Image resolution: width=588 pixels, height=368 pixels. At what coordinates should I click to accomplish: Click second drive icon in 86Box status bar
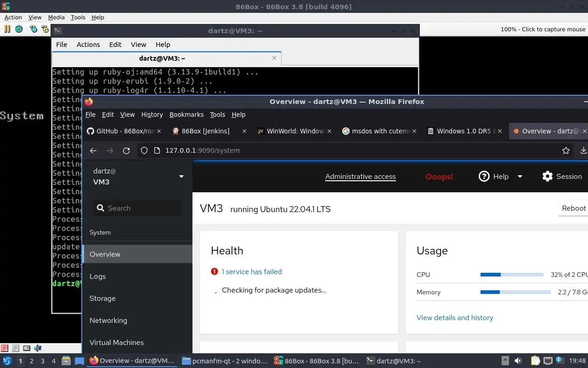[x=16, y=348]
